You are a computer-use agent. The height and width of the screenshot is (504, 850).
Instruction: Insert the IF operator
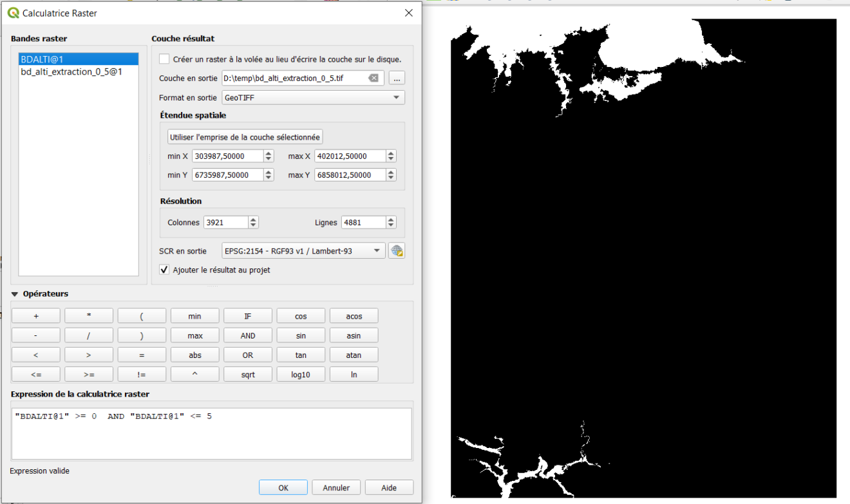click(x=247, y=315)
